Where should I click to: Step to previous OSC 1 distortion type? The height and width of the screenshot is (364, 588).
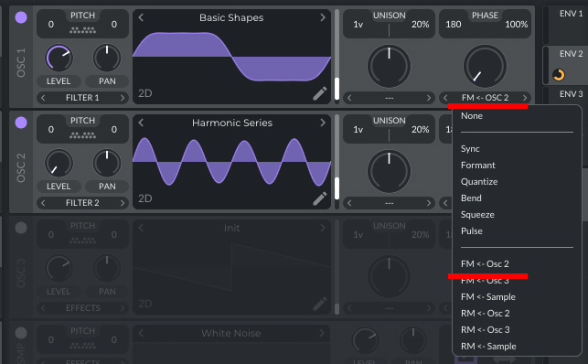pos(445,98)
